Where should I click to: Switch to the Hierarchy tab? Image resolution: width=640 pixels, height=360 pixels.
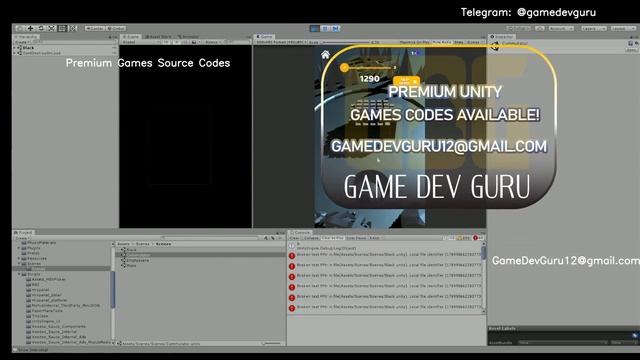[x=26, y=37]
